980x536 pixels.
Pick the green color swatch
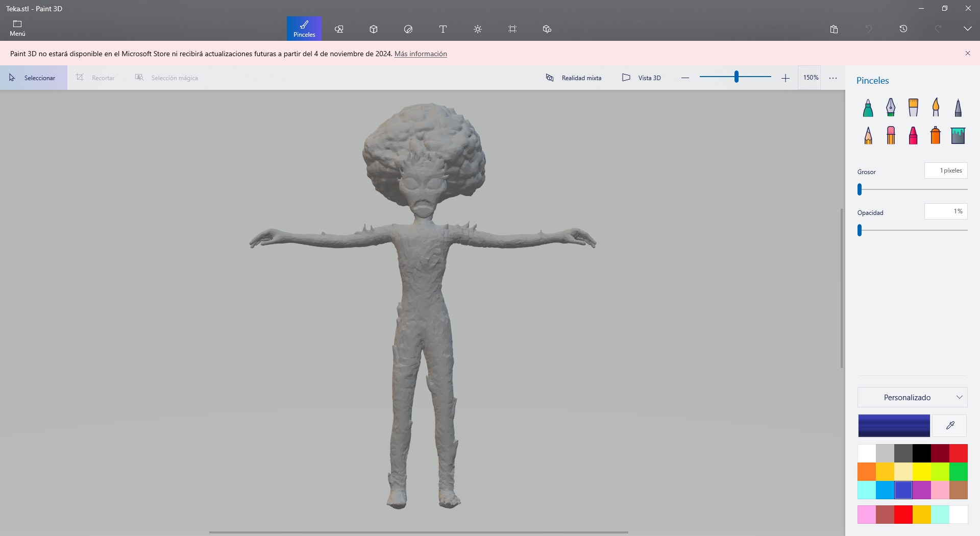click(959, 472)
